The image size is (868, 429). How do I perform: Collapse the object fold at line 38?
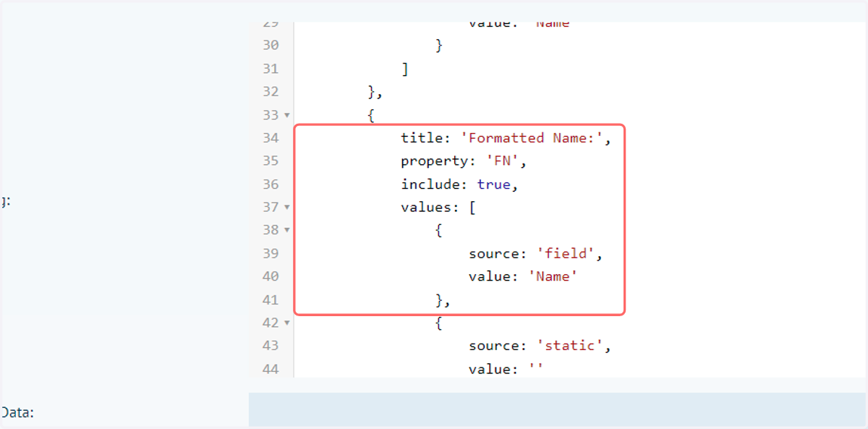pos(287,230)
